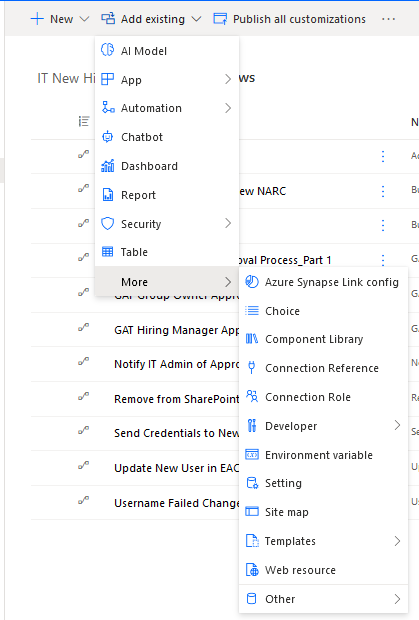
Task: Expand the New dropdown chevron
Action: click(x=84, y=19)
